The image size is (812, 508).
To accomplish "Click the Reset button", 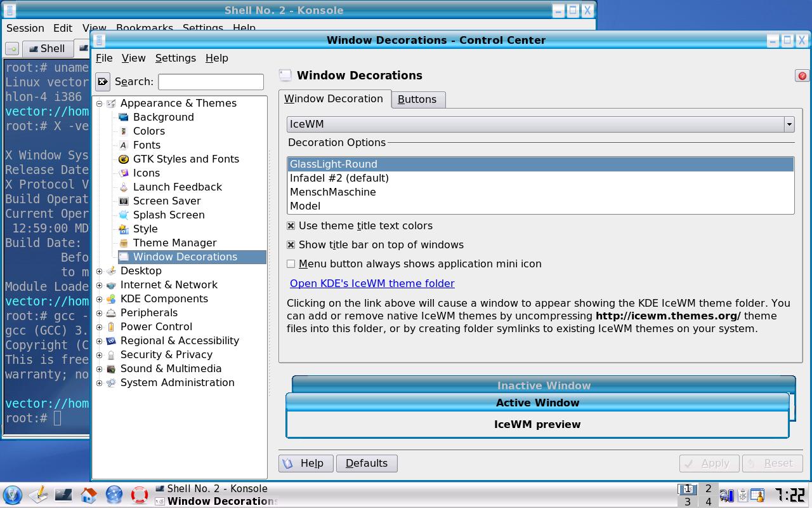I will (x=772, y=464).
